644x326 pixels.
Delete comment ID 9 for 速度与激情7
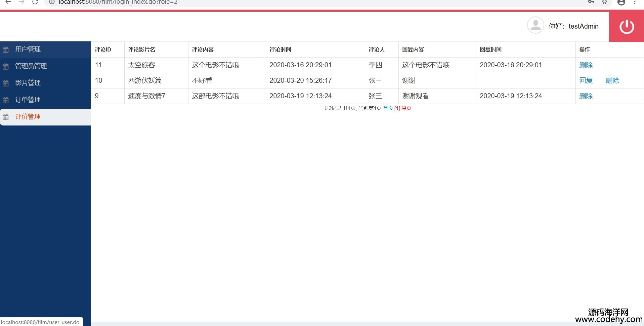(x=586, y=96)
